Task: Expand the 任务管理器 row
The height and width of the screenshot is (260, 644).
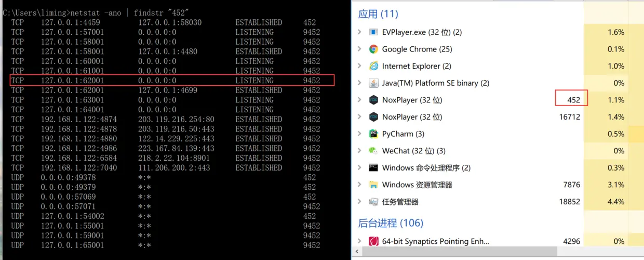Action: click(x=359, y=202)
